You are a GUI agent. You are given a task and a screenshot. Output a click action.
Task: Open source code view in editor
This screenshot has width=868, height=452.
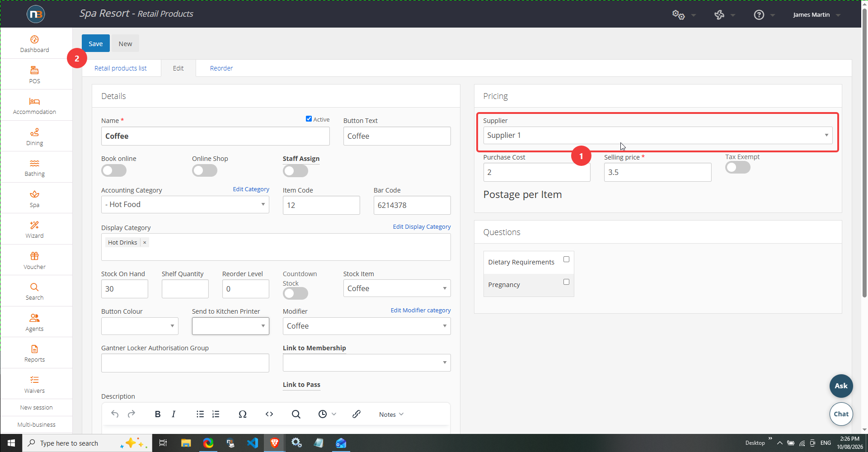[269, 414]
